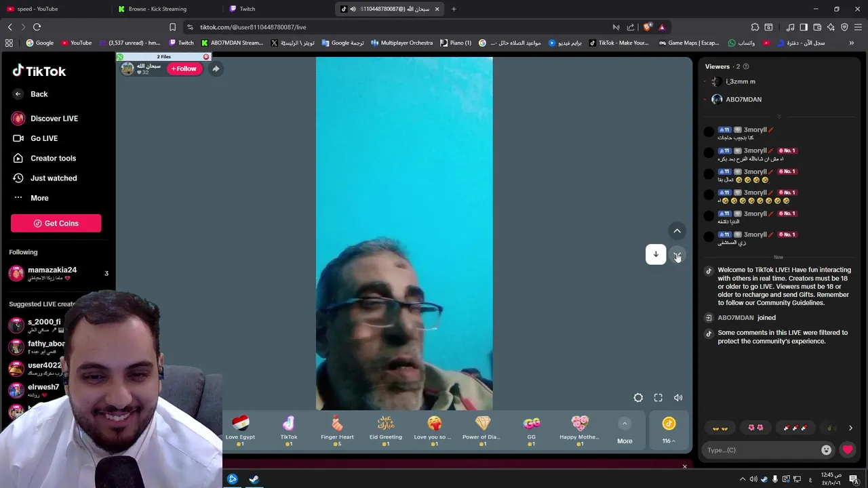868x488 pixels.
Task: Open the Brave Shields lion icon
Action: click(647, 27)
